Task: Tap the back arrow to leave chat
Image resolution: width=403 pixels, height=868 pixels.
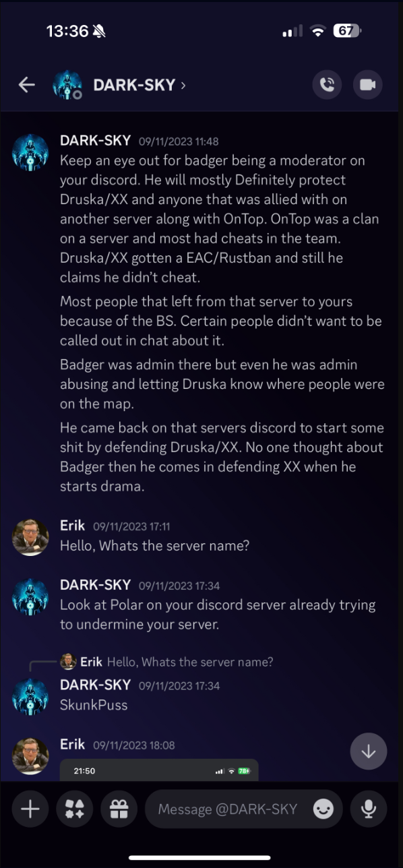Action: pos(26,85)
